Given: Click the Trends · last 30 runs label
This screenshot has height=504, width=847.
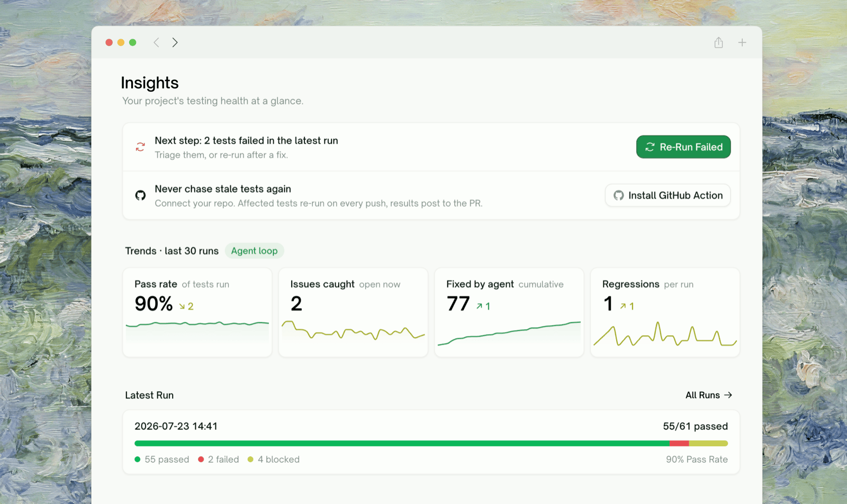Looking at the screenshot, I should (x=172, y=251).
